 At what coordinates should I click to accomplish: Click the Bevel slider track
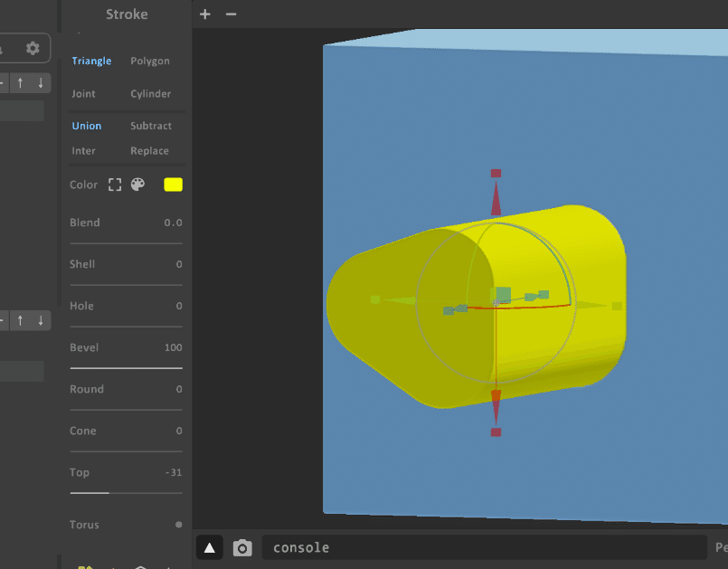pos(127,368)
